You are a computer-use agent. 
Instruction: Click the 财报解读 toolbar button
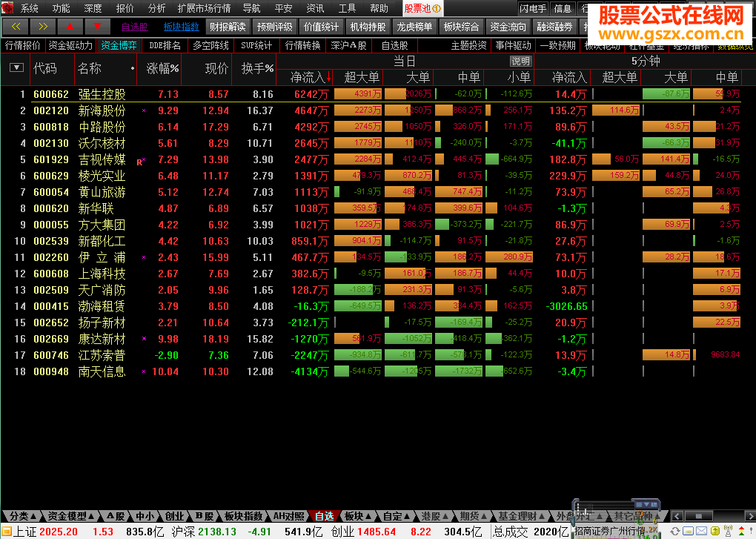228,27
